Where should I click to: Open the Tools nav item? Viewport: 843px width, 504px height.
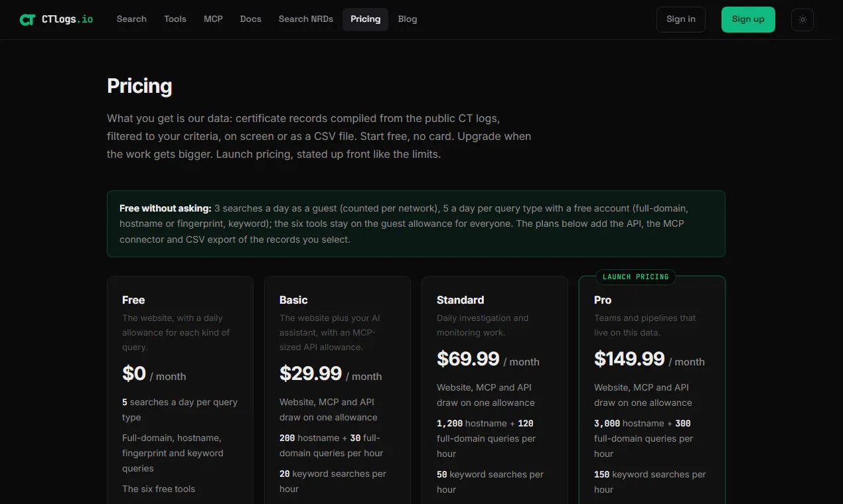175,19
